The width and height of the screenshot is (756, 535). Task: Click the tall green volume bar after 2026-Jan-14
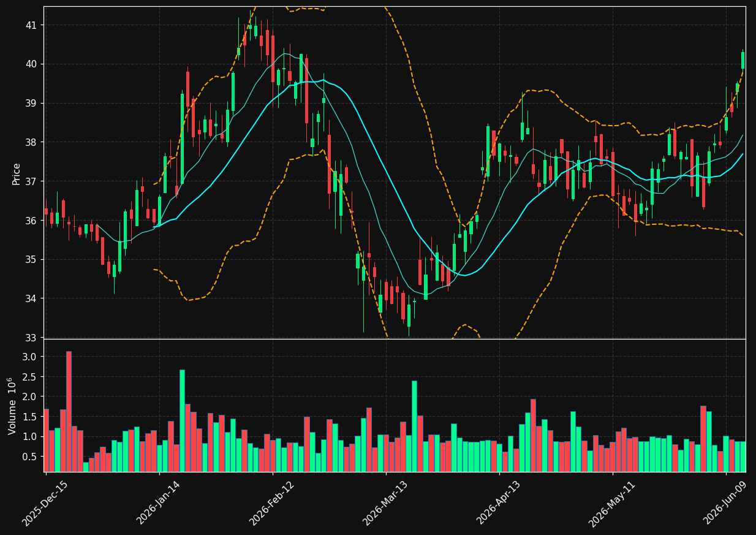[182, 420]
